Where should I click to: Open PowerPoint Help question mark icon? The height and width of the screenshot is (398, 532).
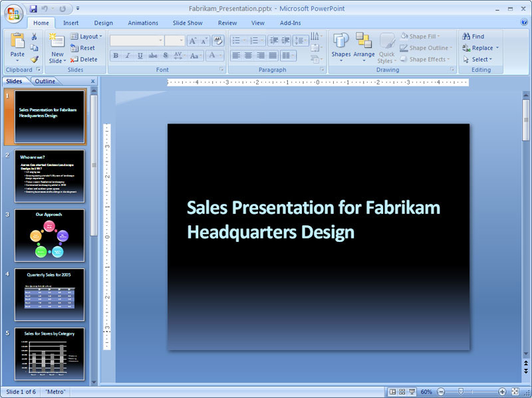524,23
